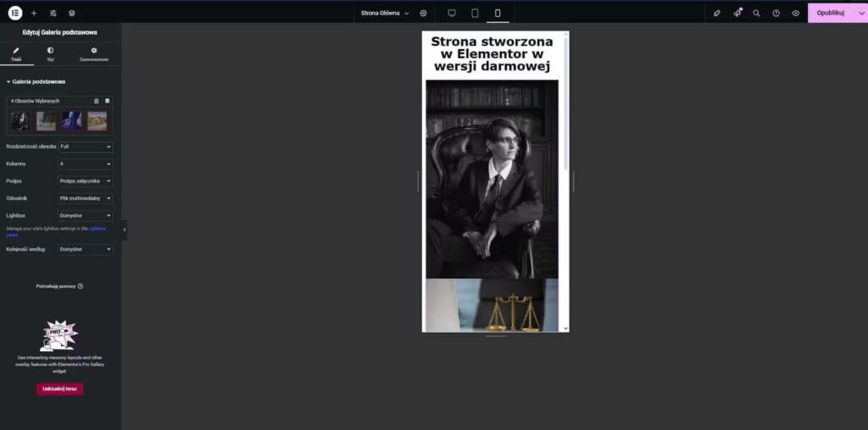
Task: Open the structure layers icon
Action: point(72,13)
